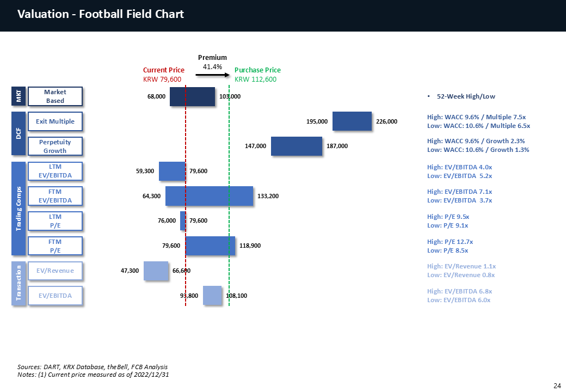Select the FTM P/E label box

(55, 246)
